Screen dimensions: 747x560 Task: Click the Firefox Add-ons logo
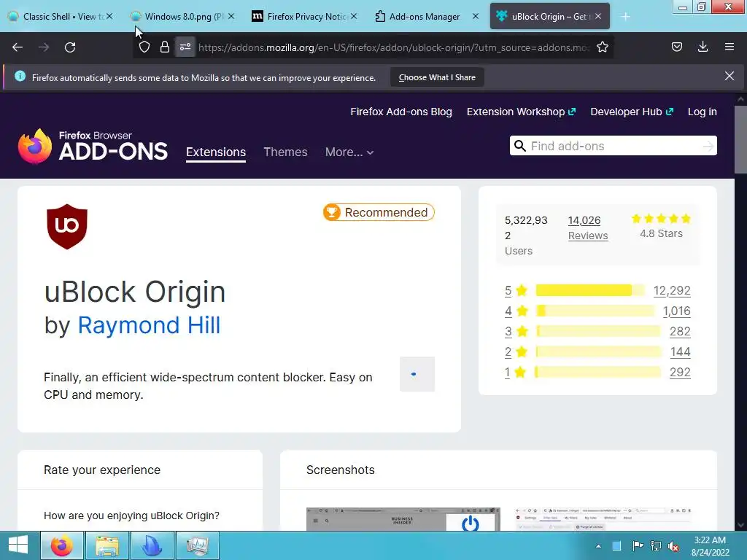pos(93,146)
